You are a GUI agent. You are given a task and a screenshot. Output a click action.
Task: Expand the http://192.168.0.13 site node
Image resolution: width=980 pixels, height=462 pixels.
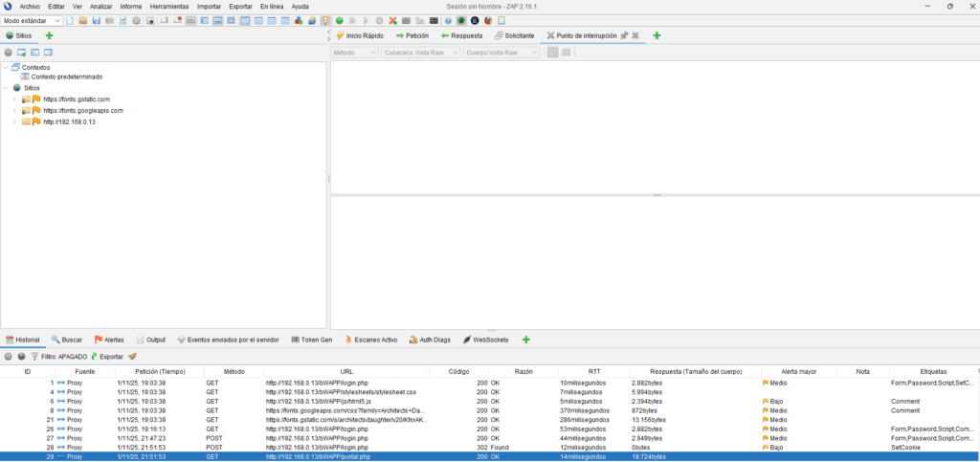14,121
